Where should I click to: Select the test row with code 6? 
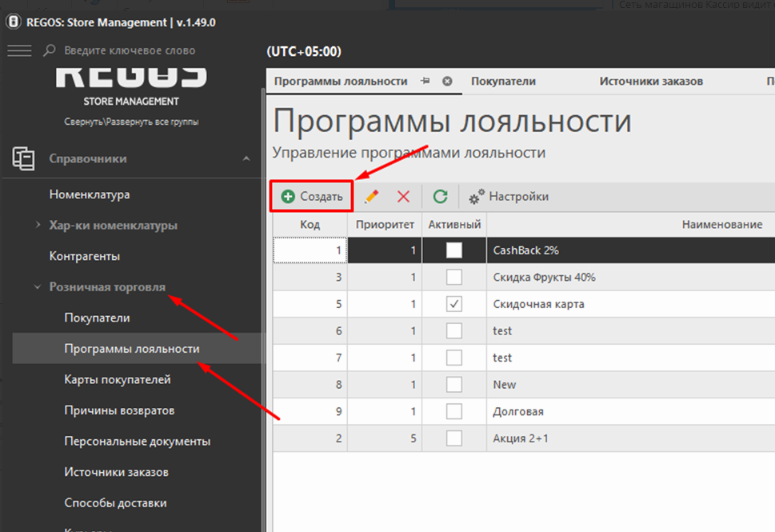(502, 330)
